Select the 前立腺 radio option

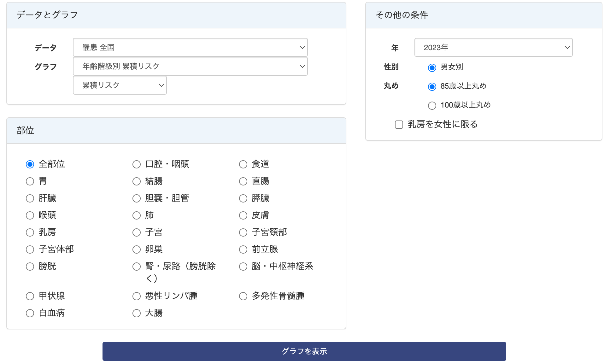pyautogui.click(x=243, y=250)
